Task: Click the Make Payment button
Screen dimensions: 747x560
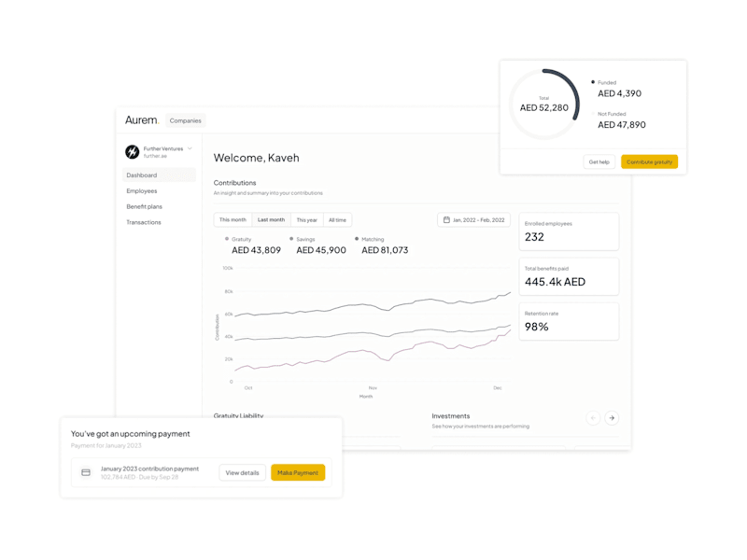Action: 298,472
